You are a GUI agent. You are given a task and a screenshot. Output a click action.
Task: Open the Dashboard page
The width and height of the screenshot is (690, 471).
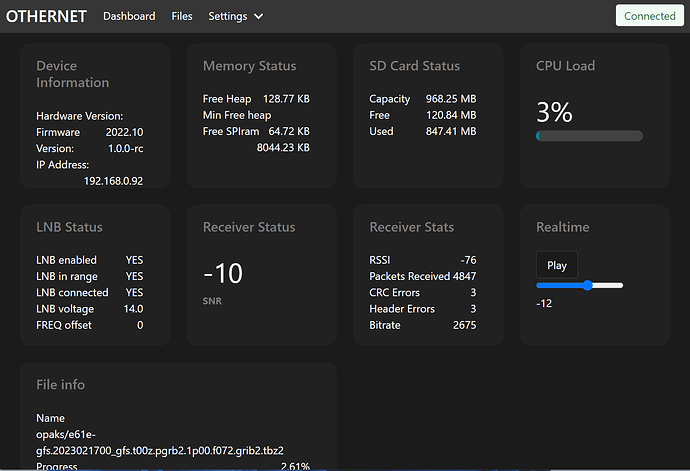tap(129, 16)
